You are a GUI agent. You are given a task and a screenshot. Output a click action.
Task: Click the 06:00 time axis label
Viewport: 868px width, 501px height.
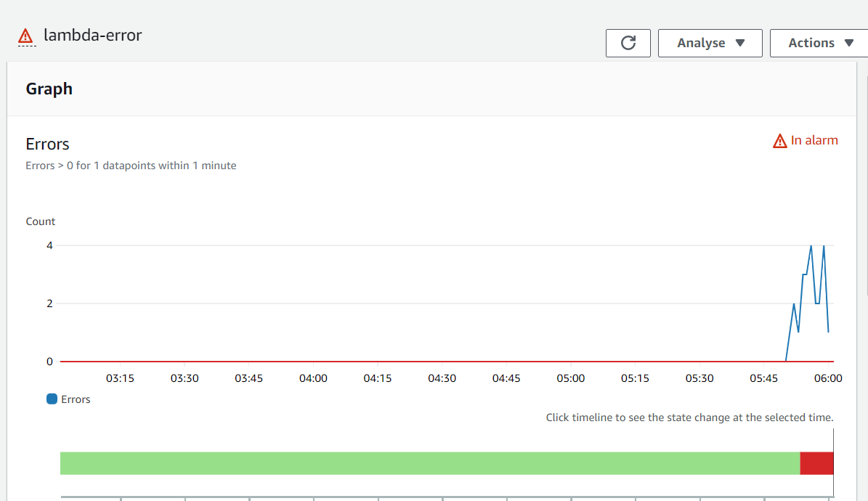click(x=827, y=379)
